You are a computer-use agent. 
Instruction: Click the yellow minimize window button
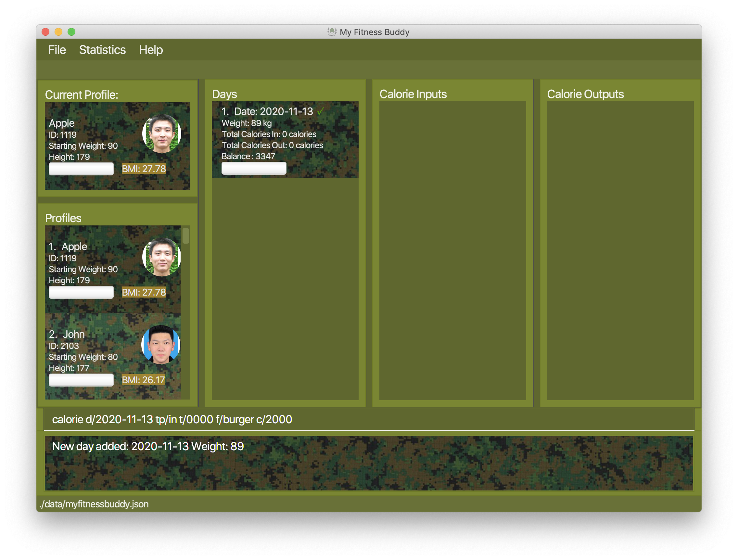58,32
